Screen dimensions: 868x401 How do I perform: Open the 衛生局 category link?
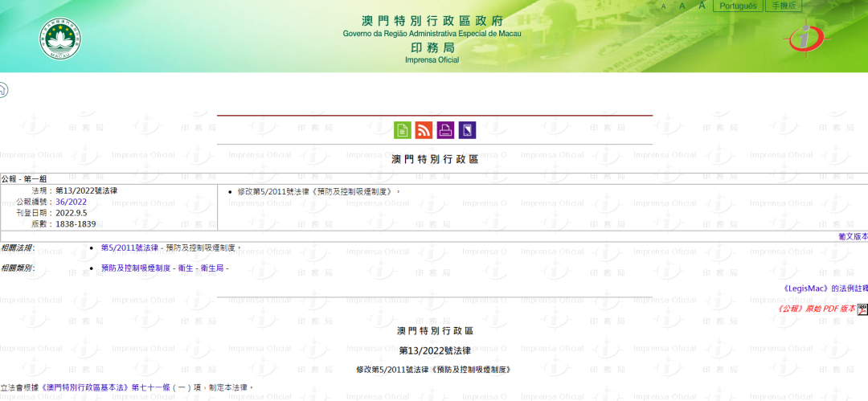tap(212, 268)
